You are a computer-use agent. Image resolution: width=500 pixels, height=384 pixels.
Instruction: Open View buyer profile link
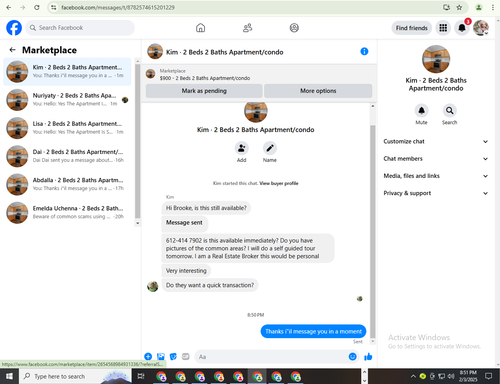point(279,183)
